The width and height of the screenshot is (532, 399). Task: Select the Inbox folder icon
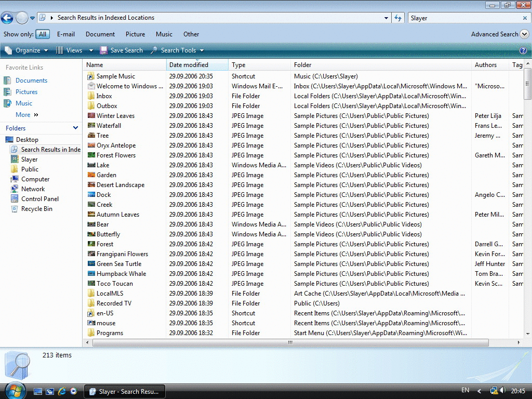pos(91,96)
